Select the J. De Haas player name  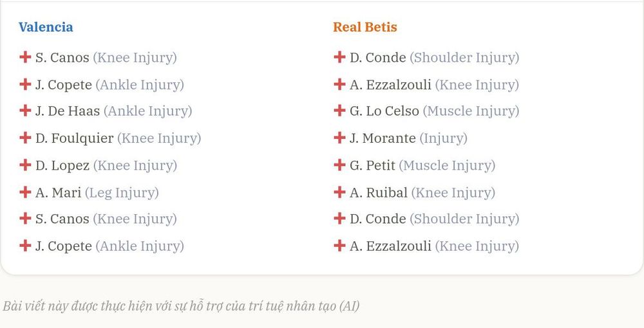68,111
